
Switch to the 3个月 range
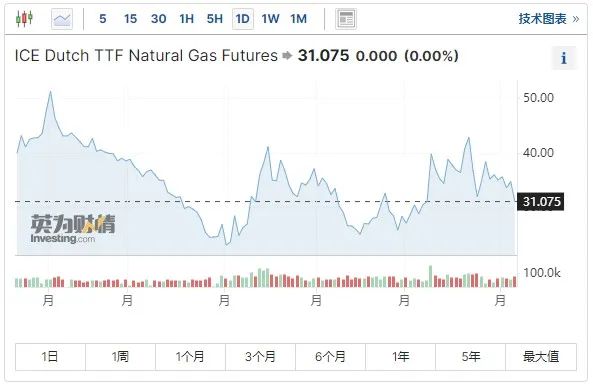(260, 357)
